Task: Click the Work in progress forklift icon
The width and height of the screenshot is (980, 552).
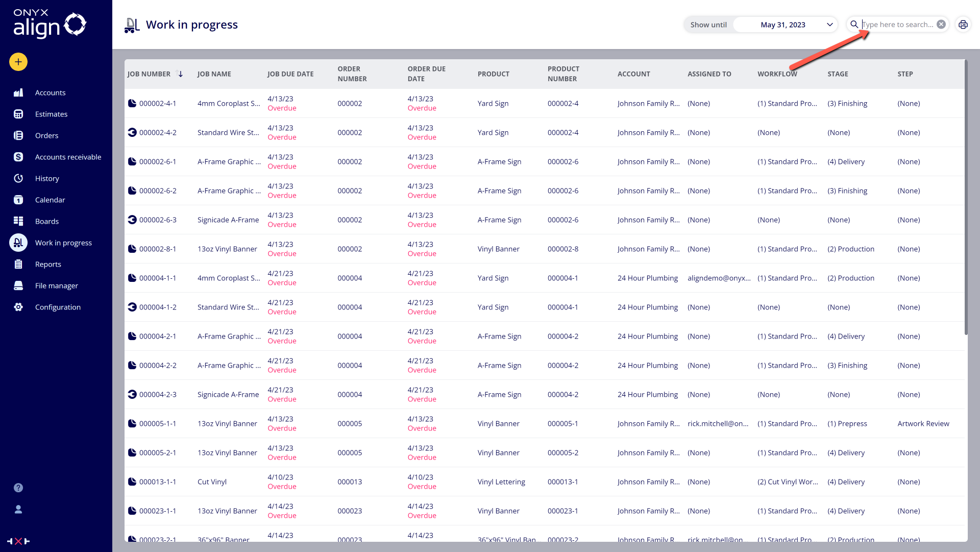Action: (x=18, y=243)
